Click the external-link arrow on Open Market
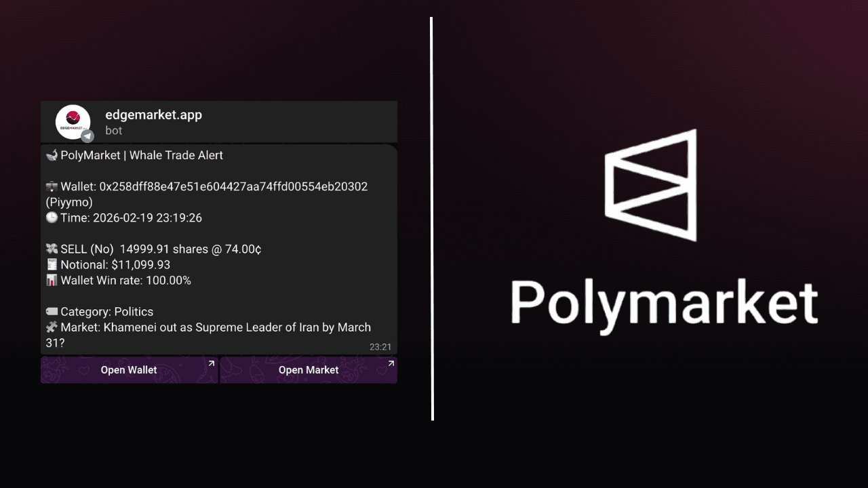The width and height of the screenshot is (868, 488). pyautogui.click(x=391, y=363)
